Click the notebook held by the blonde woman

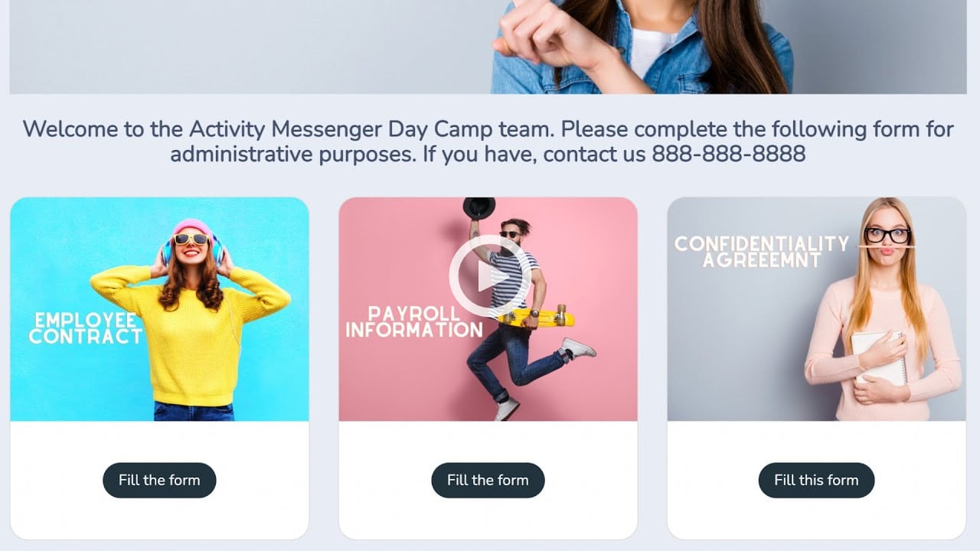(879, 357)
